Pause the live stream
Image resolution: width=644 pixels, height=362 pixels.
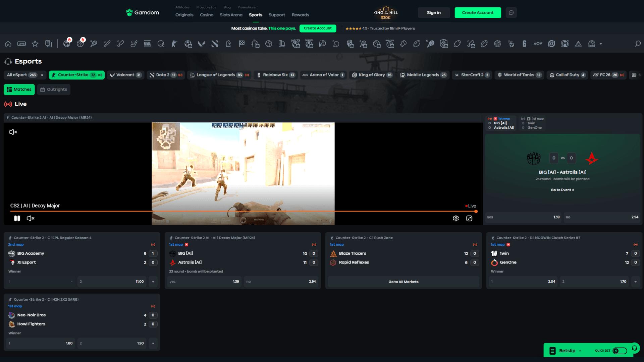pos(17,219)
